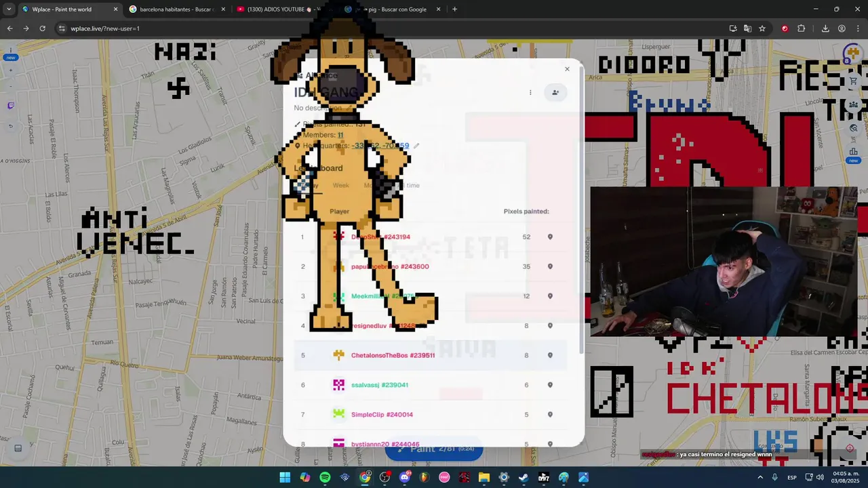This screenshot has height=488, width=868.
Task: Bookmark this page with the star icon
Action: point(762,28)
